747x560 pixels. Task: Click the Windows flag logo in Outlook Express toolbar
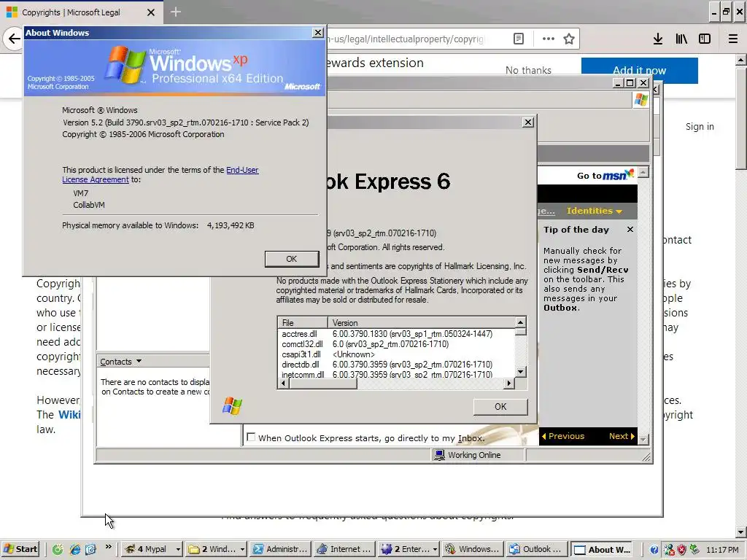click(641, 99)
